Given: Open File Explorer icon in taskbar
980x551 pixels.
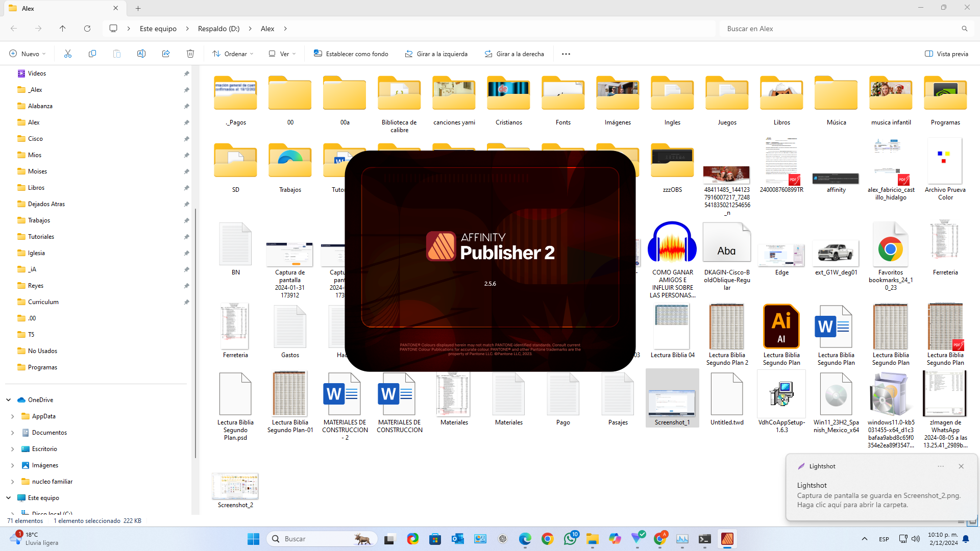Looking at the screenshot, I should [x=593, y=539].
